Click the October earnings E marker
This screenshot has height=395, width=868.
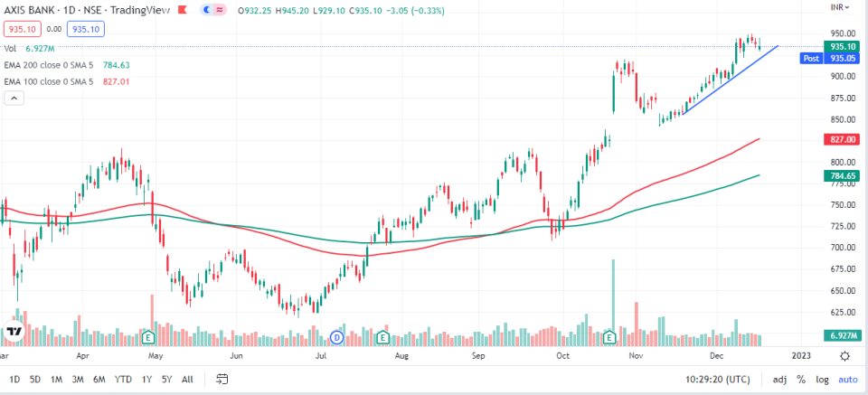[609, 336]
